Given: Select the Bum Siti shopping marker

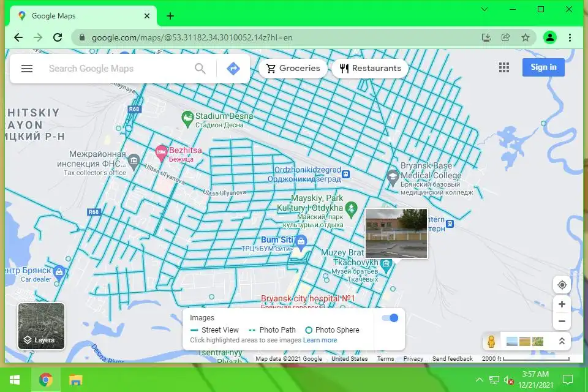Looking at the screenshot, I should pyautogui.click(x=301, y=243).
